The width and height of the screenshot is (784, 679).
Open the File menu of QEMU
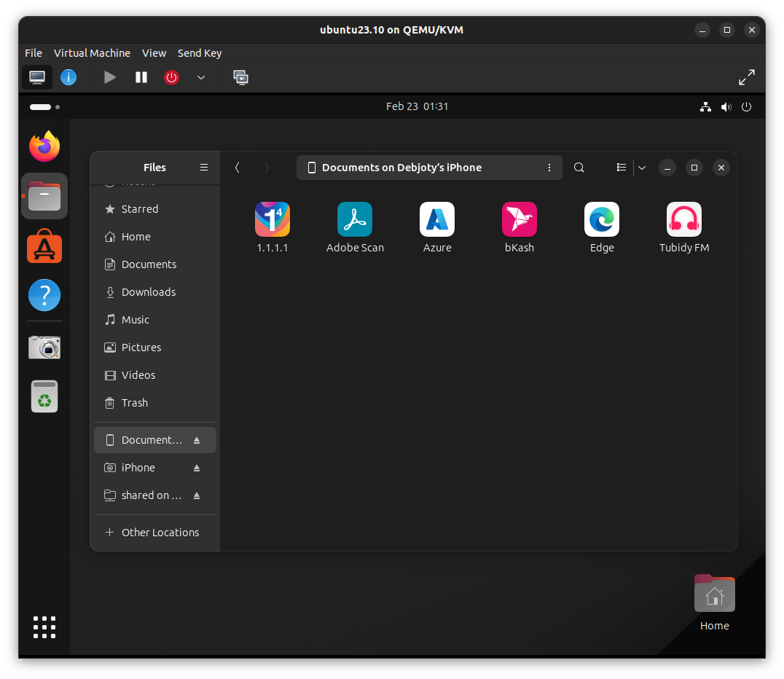(x=34, y=53)
